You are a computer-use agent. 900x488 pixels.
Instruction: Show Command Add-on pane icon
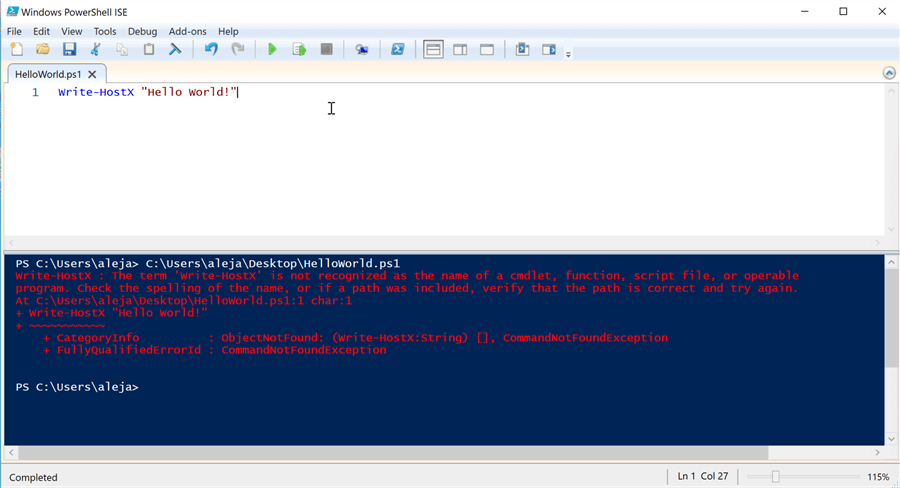[549, 49]
